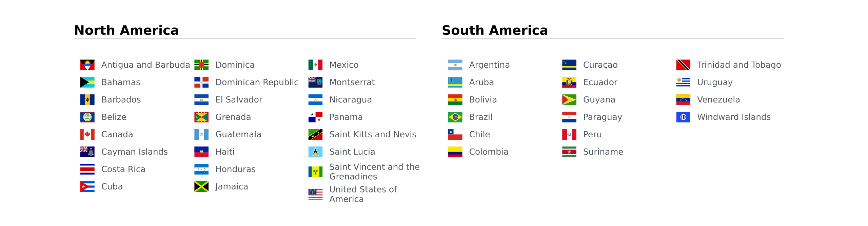Click the Trinidad and Tobago flag
The width and height of the screenshot is (868, 226).
point(683,65)
